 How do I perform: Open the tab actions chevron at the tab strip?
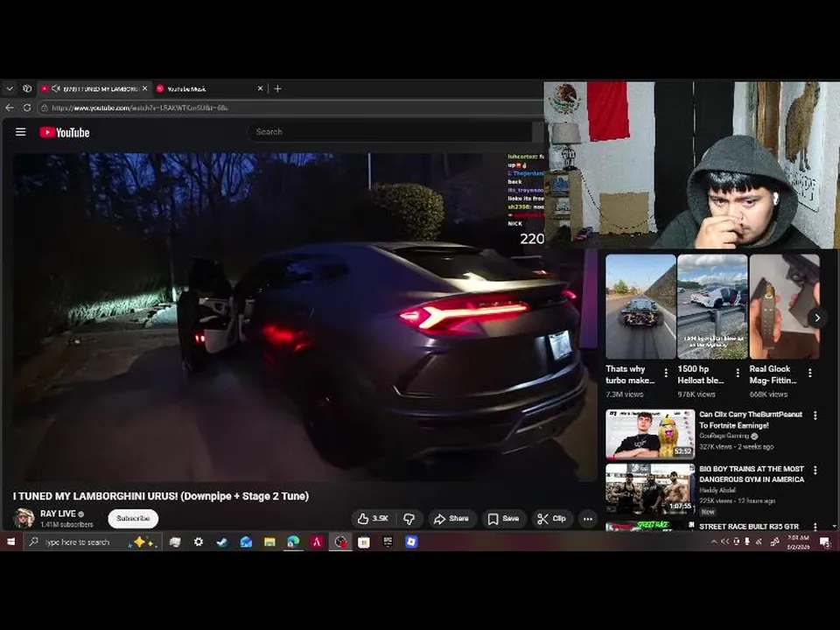point(10,88)
